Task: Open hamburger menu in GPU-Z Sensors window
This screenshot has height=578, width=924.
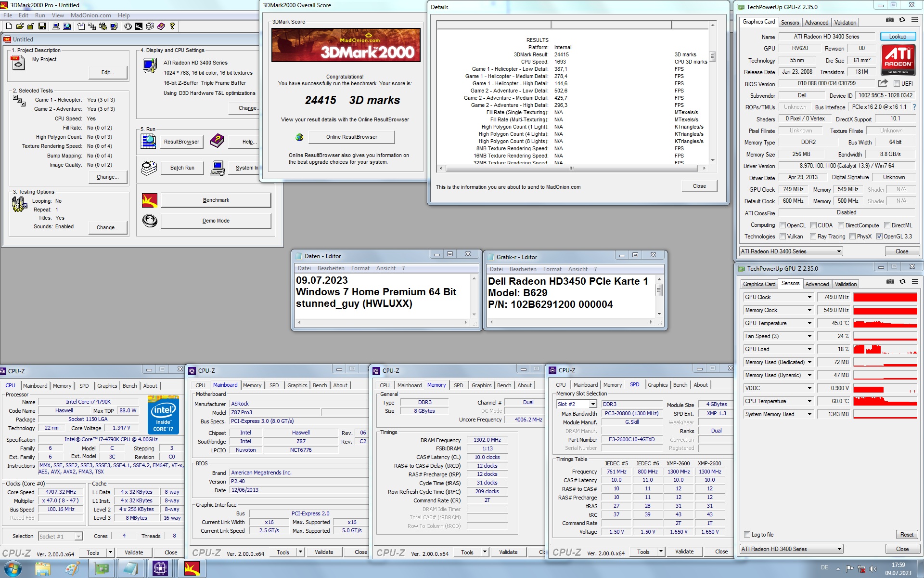Action: [915, 281]
